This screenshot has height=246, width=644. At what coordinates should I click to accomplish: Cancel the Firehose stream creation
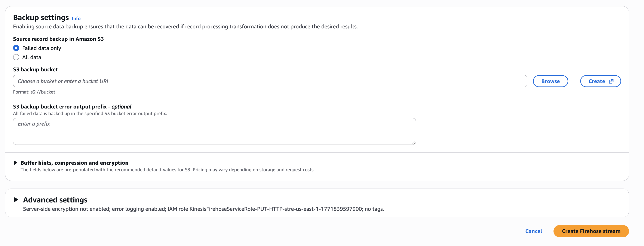point(534,231)
